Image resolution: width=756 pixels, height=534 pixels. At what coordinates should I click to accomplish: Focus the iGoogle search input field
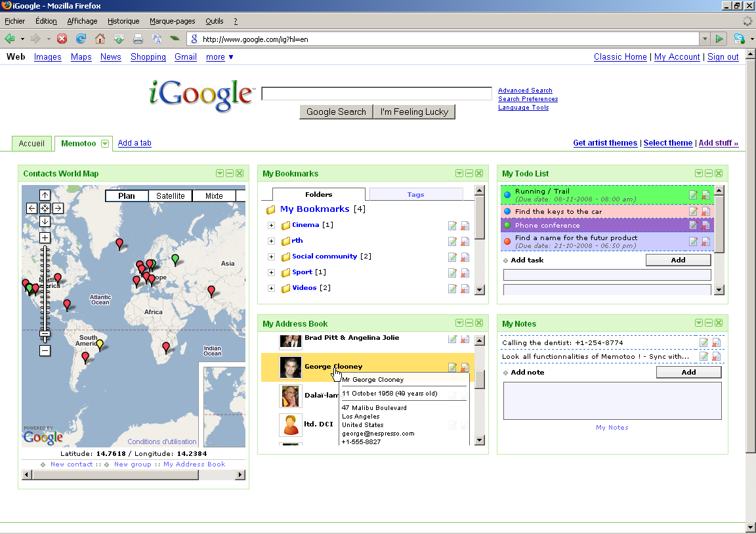377,94
